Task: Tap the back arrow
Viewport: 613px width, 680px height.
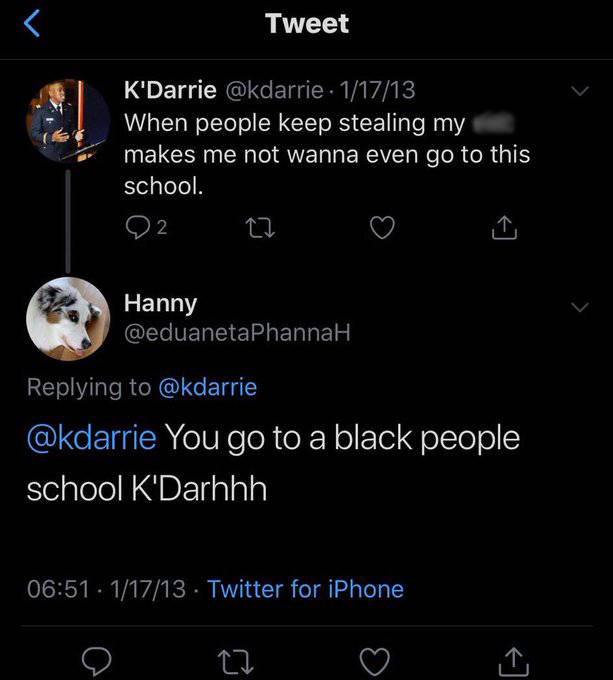Action: [x=31, y=24]
